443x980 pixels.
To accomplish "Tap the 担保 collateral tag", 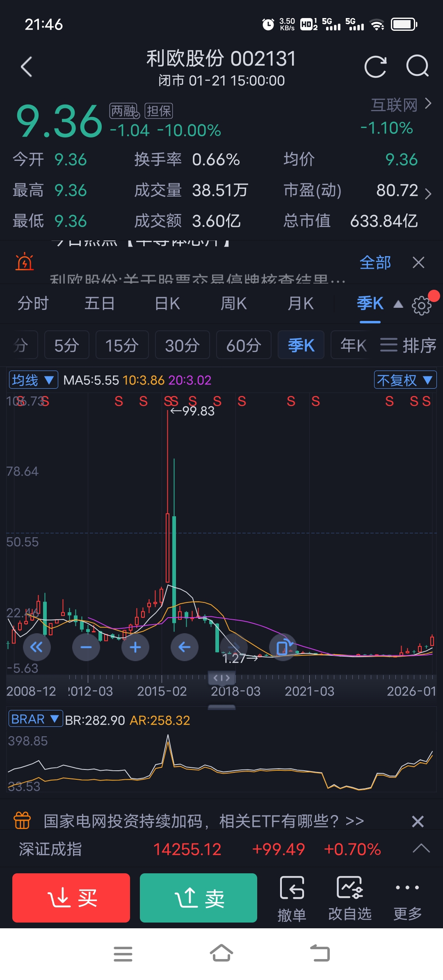I will click(159, 111).
